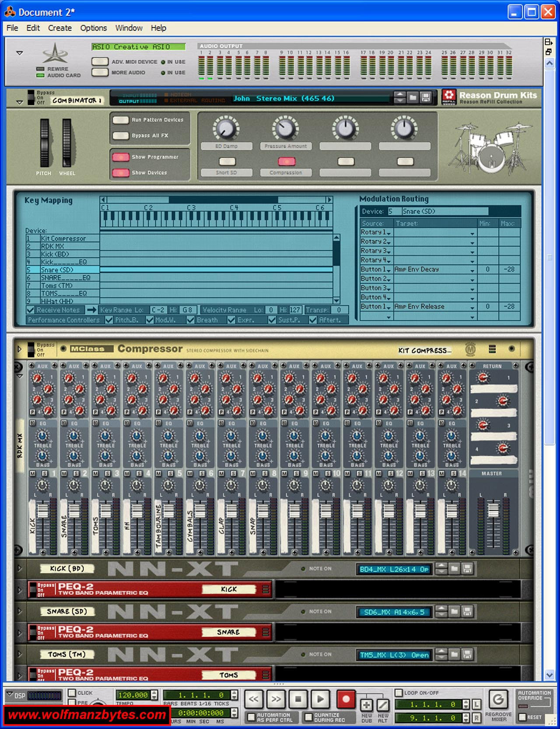Click the Rewind transport button
This screenshot has width=560, height=729.
pyautogui.click(x=253, y=699)
